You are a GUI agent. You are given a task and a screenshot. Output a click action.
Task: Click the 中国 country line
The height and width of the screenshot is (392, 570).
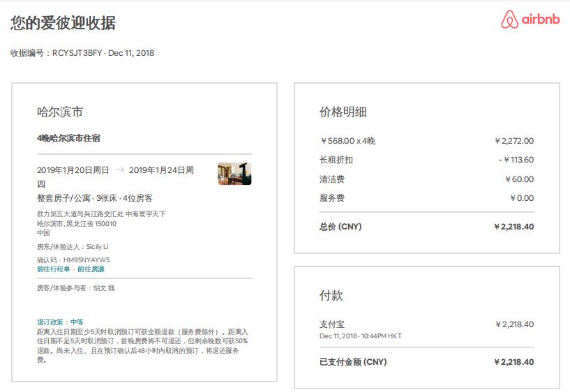(x=44, y=233)
